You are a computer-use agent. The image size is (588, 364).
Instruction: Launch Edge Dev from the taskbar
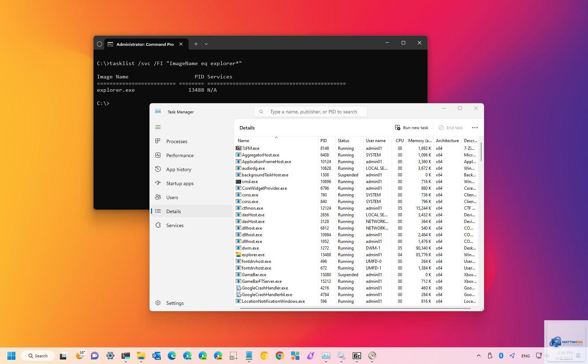[203, 356]
